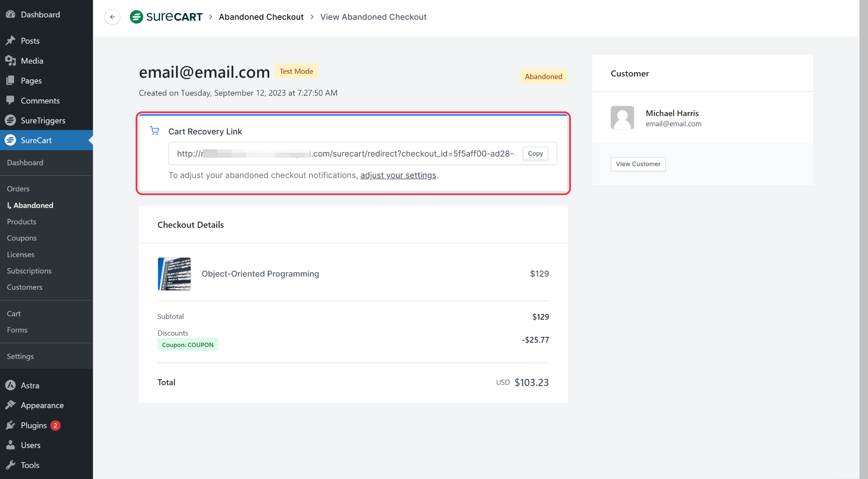868x479 pixels.
Task: Click the back arrow button
Action: [x=112, y=17]
